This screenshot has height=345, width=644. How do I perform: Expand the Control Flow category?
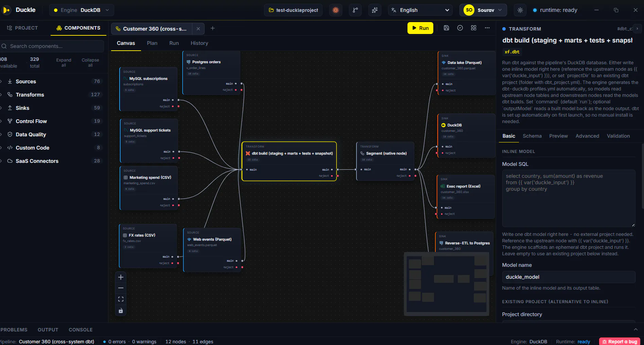pos(53,121)
